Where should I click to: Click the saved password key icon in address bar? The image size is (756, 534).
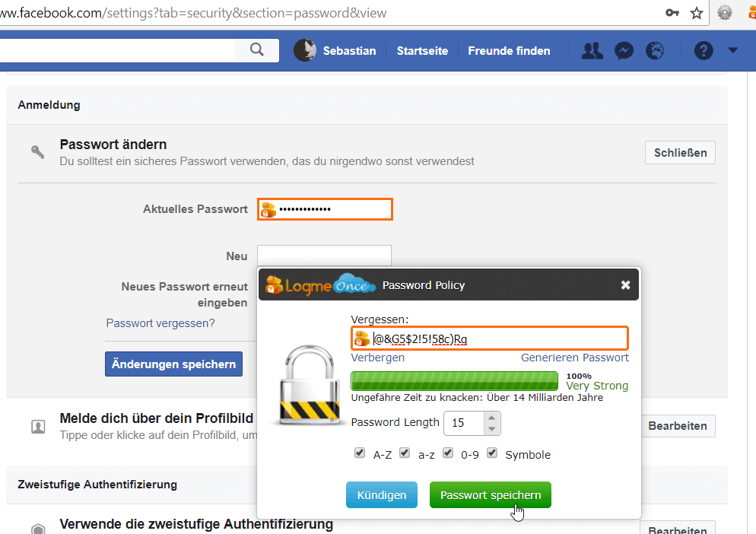[672, 13]
